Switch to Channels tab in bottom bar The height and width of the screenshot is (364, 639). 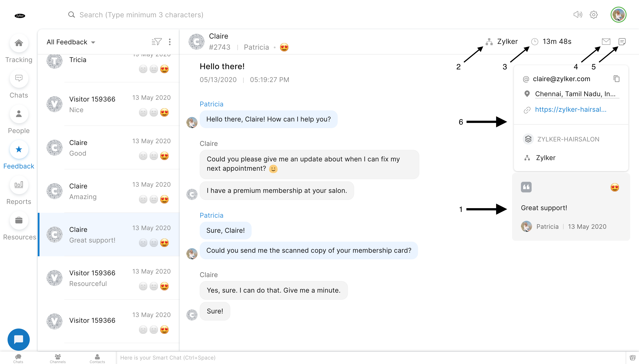pyautogui.click(x=57, y=358)
